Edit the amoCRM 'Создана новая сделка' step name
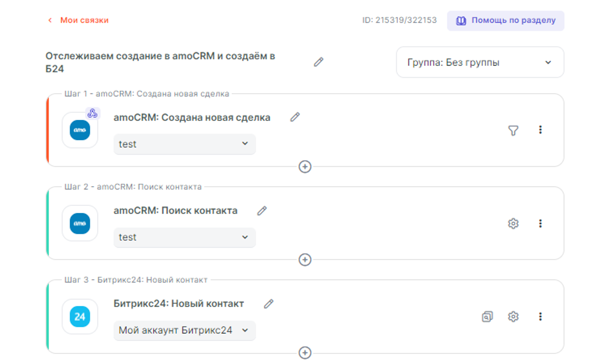 pyautogui.click(x=295, y=117)
